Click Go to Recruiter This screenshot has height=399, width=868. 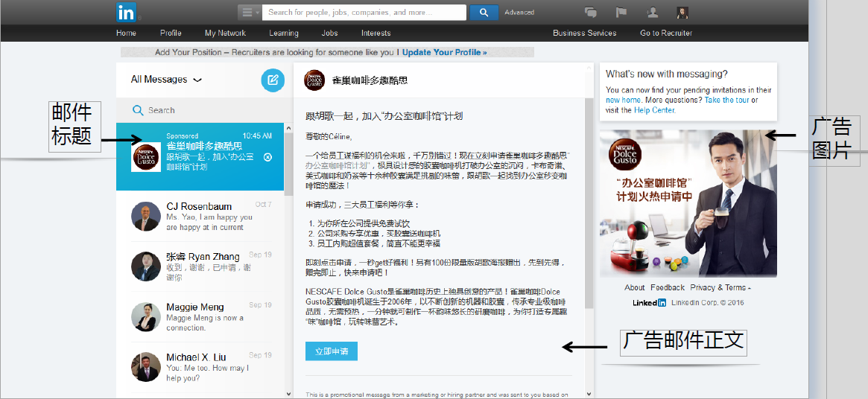click(x=666, y=33)
